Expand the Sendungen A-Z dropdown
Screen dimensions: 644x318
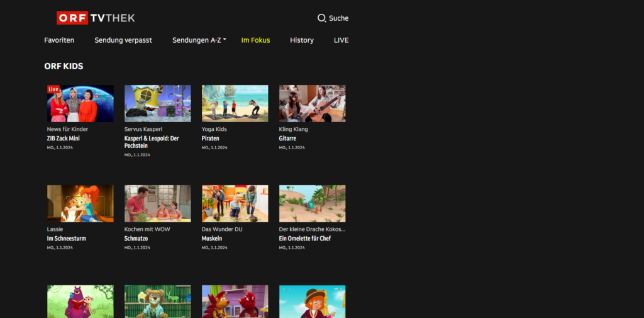[199, 40]
